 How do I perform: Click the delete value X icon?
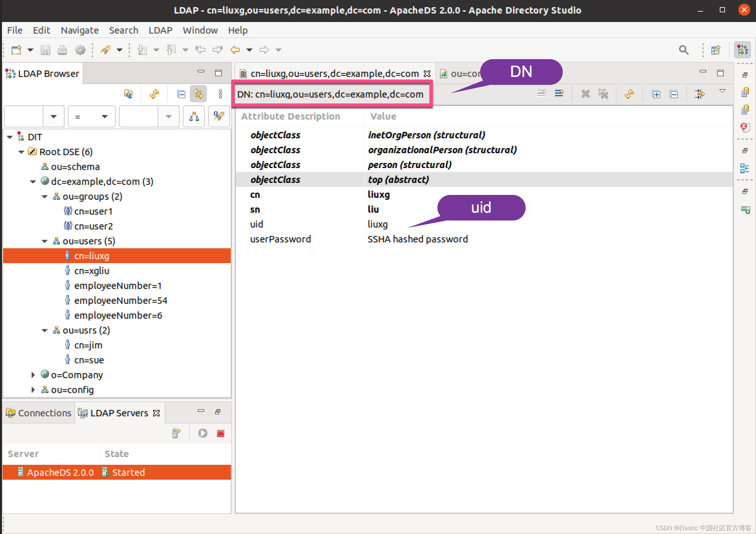pos(585,94)
